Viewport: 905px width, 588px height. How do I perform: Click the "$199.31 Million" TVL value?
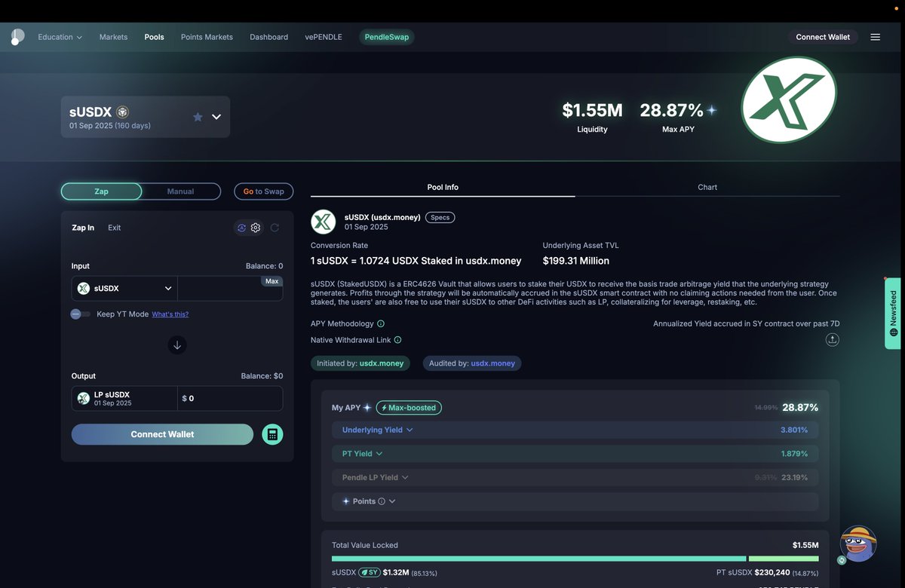576,261
